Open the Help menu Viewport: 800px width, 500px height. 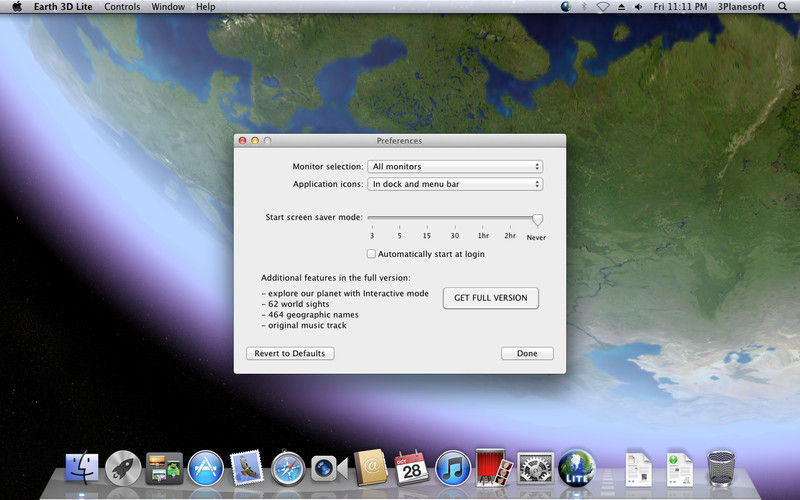click(x=206, y=7)
